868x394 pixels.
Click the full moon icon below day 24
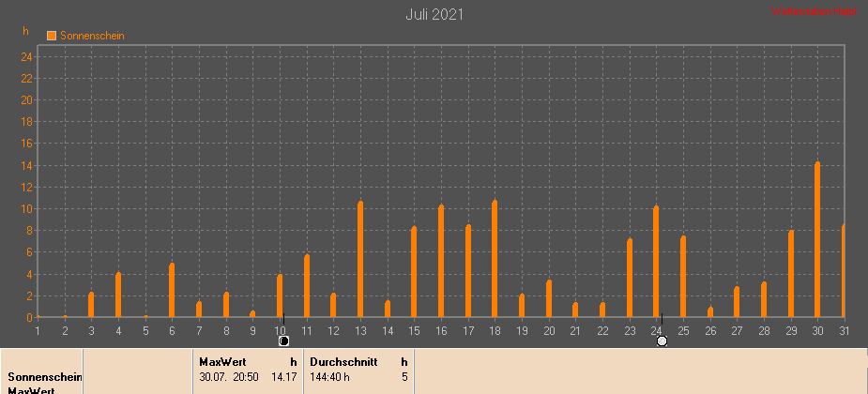click(662, 341)
